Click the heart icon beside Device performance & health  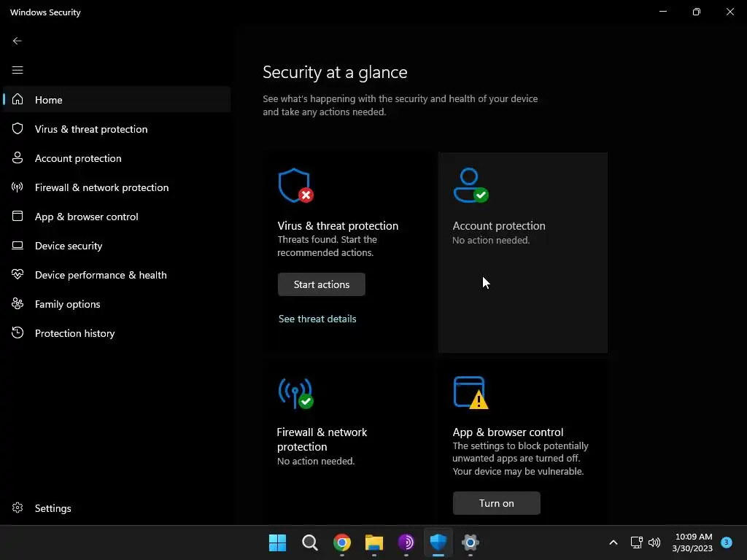click(18, 274)
